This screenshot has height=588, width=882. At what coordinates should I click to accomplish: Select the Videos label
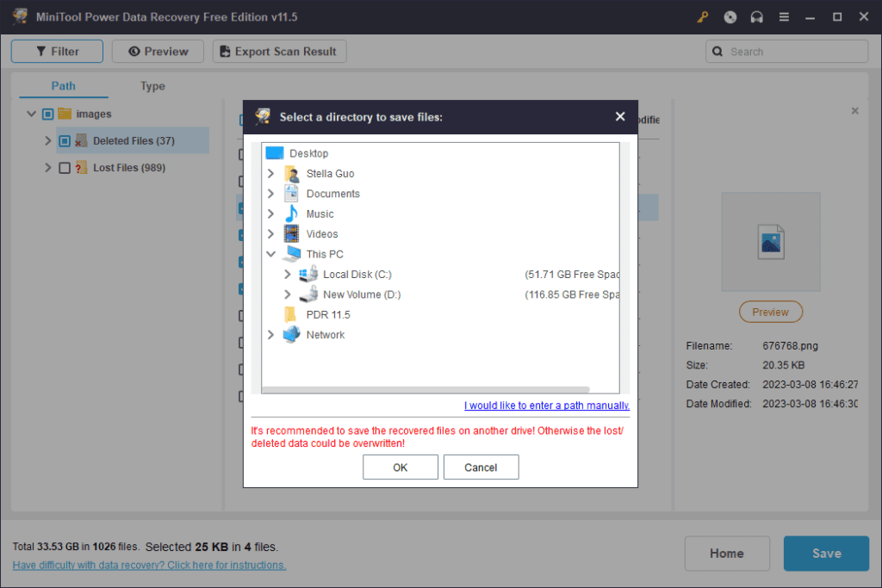pos(322,234)
